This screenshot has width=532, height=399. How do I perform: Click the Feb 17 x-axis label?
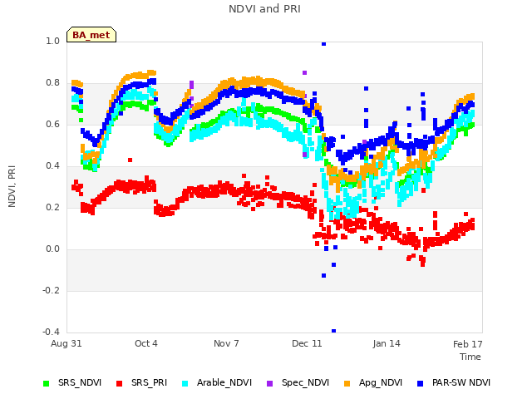click(x=467, y=344)
